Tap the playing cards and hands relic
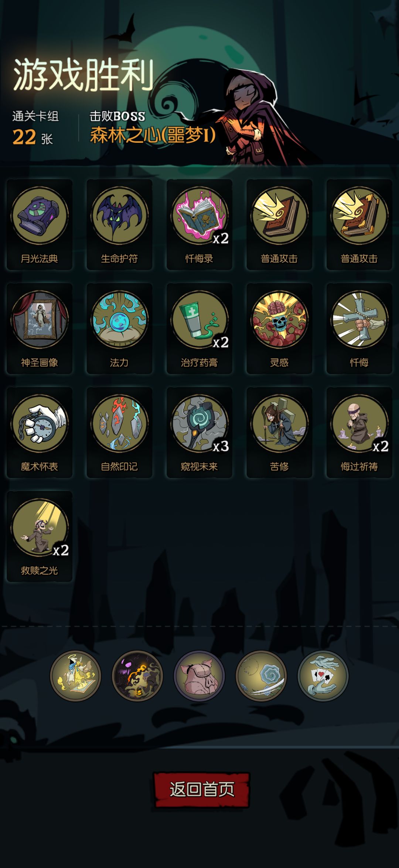The height and width of the screenshot is (868, 399). click(x=323, y=676)
